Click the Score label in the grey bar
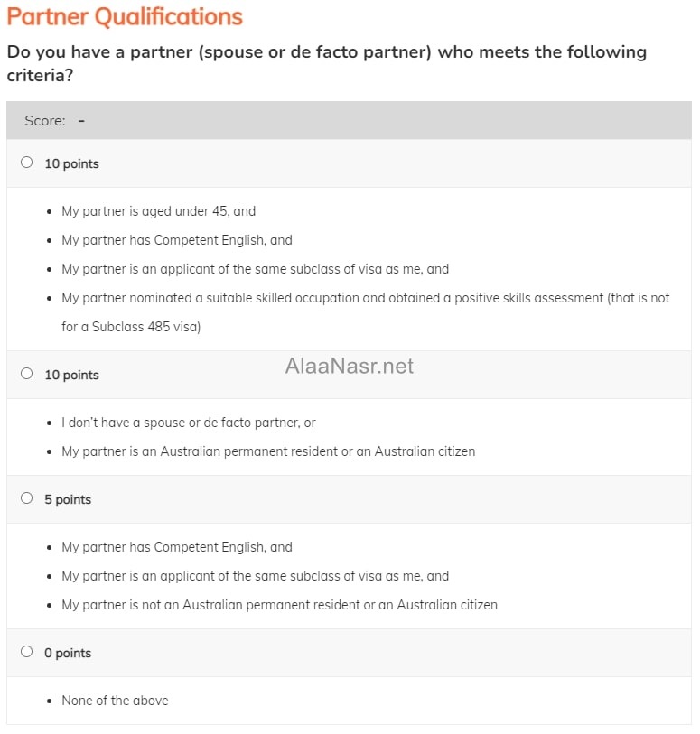The height and width of the screenshot is (734, 700). click(45, 120)
